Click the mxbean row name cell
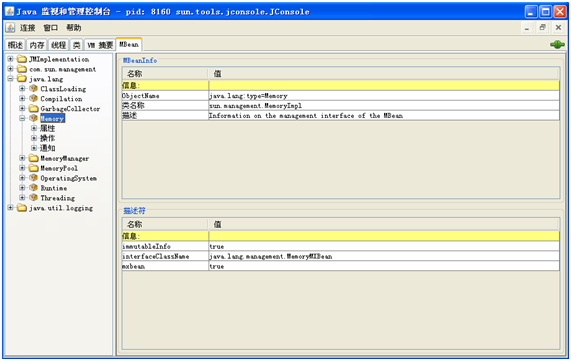 165,266
